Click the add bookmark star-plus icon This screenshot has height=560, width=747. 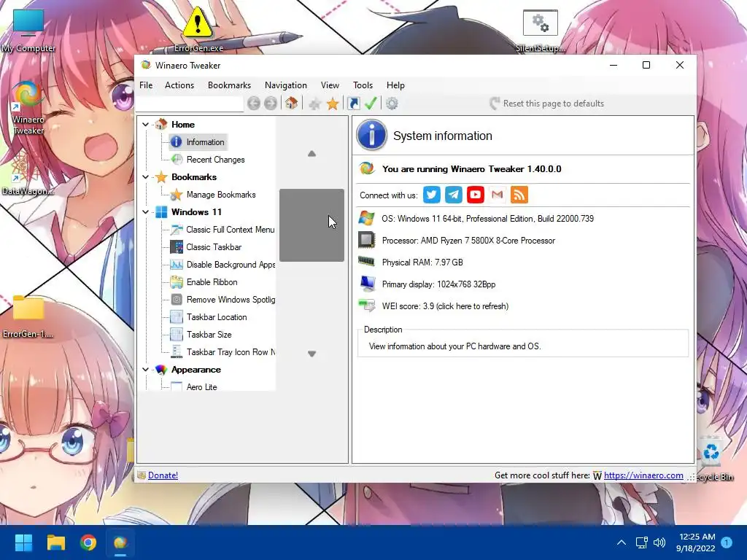point(314,104)
